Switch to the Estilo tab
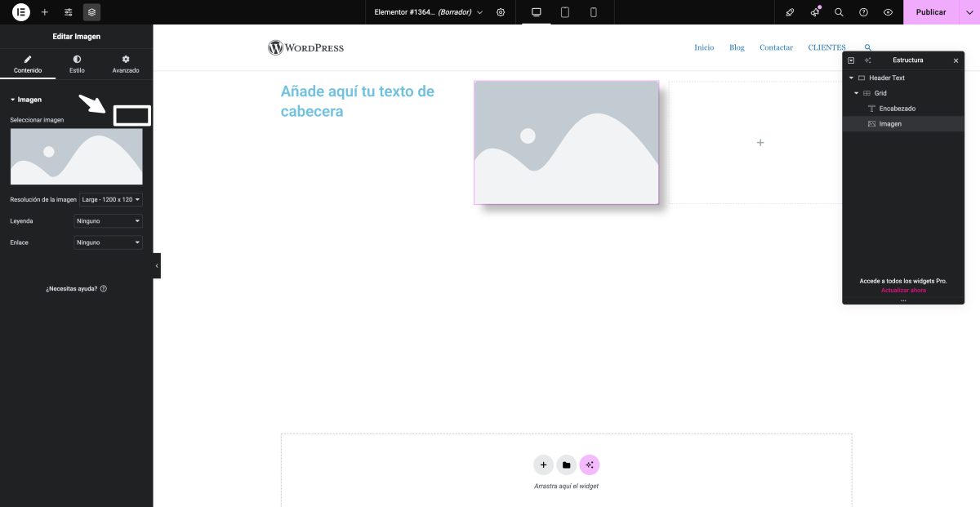This screenshot has width=980, height=507. tap(77, 64)
